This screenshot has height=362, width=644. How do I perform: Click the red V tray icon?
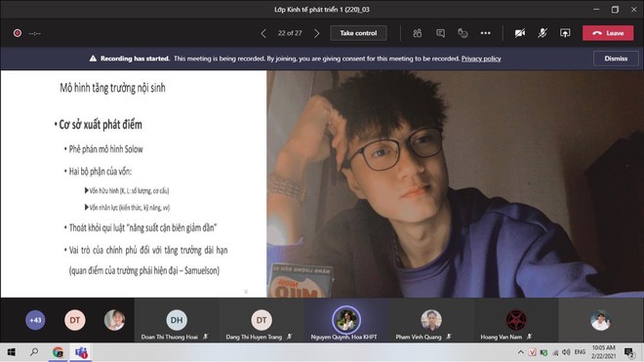(533, 352)
